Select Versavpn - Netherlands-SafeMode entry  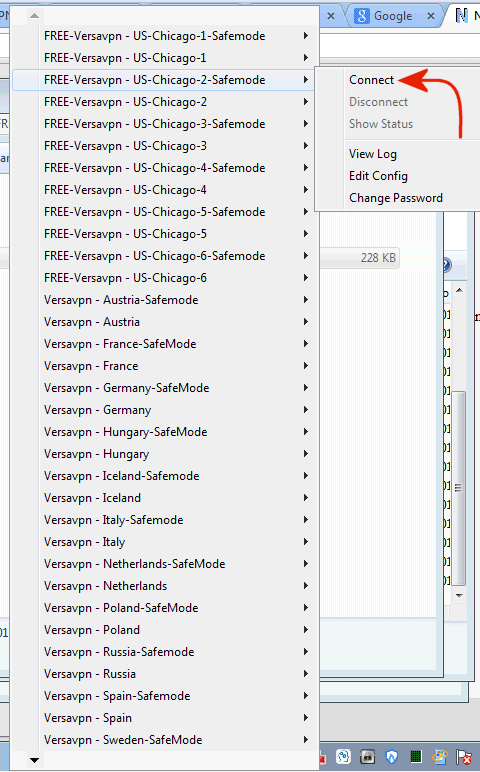pos(162,564)
